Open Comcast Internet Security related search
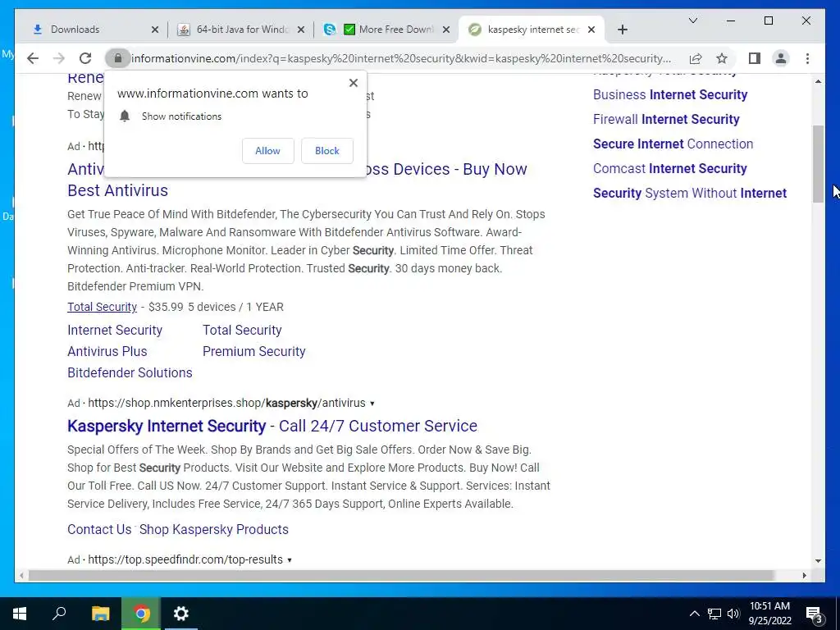This screenshot has height=630, width=840. [669, 169]
